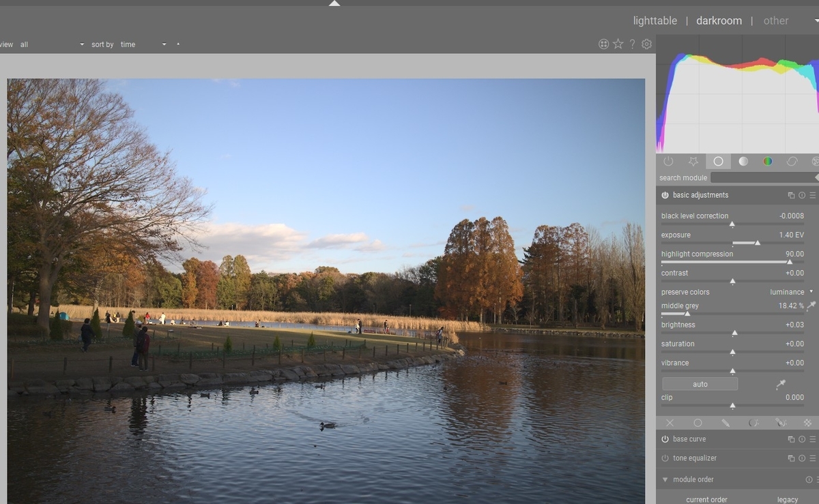Open multiple instances menu for tone equalizer
The width and height of the screenshot is (819, 504).
tap(791, 458)
